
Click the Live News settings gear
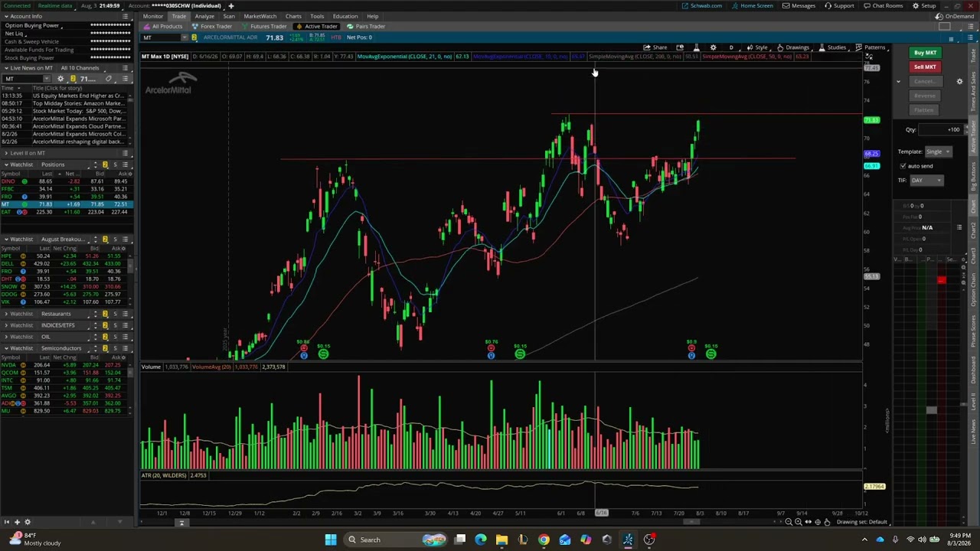click(60, 79)
